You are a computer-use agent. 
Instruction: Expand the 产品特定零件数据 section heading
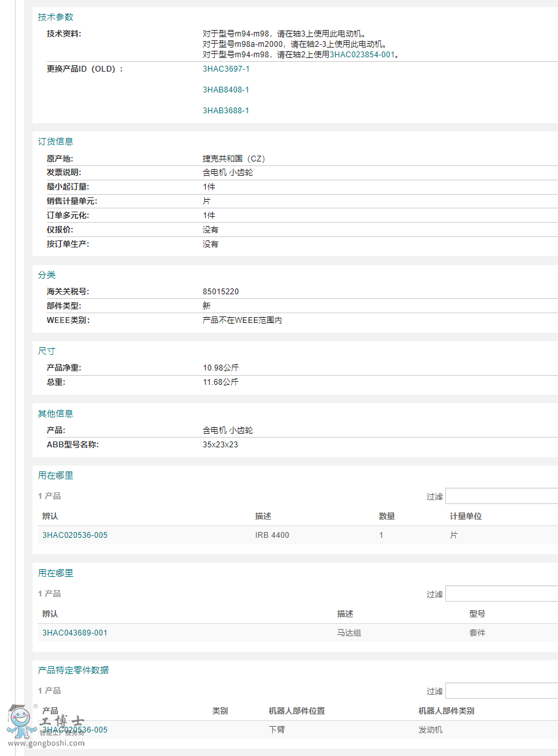[x=73, y=670]
